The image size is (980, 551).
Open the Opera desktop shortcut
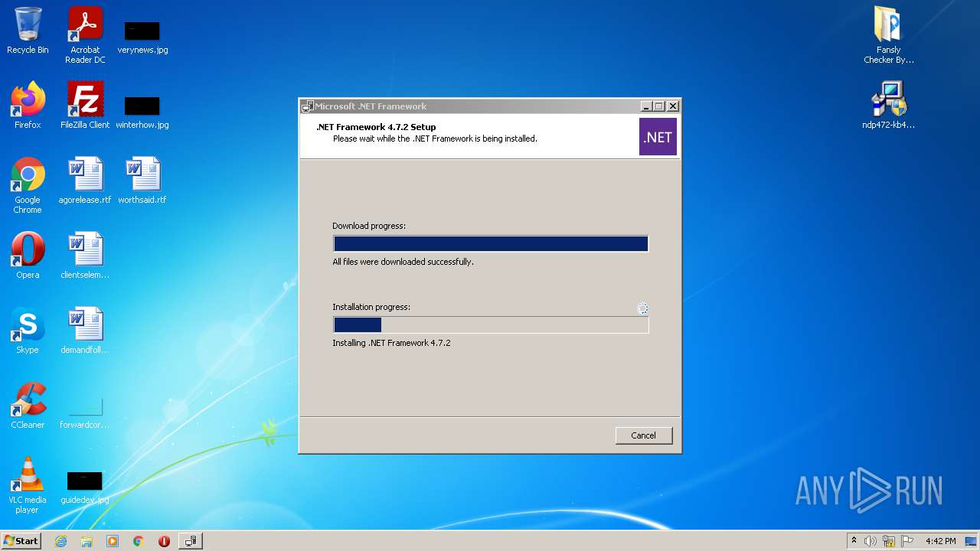click(28, 256)
